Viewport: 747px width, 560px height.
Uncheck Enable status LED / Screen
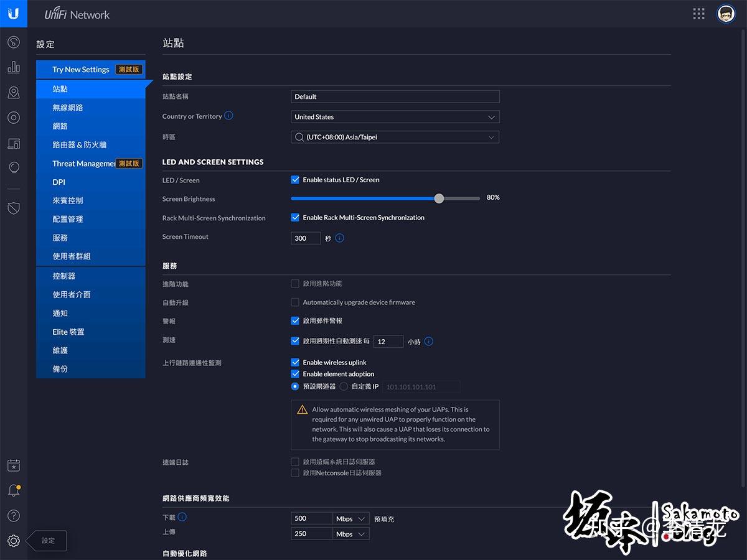[x=295, y=179]
